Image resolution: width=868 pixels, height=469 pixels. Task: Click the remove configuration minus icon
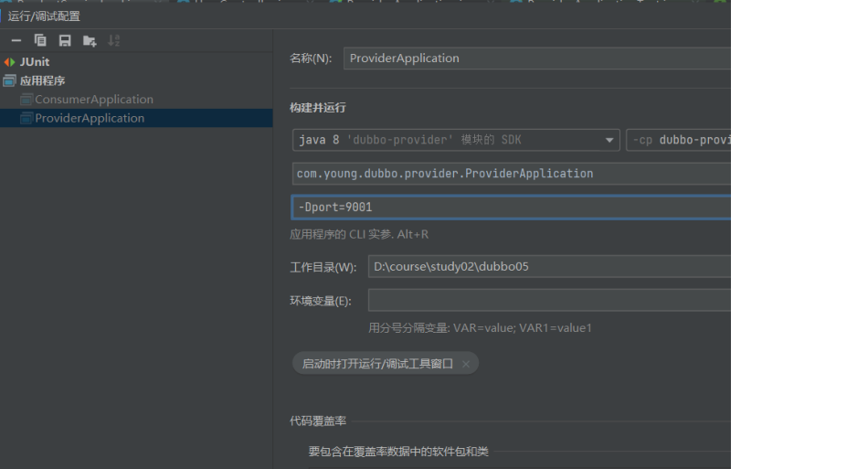point(16,40)
